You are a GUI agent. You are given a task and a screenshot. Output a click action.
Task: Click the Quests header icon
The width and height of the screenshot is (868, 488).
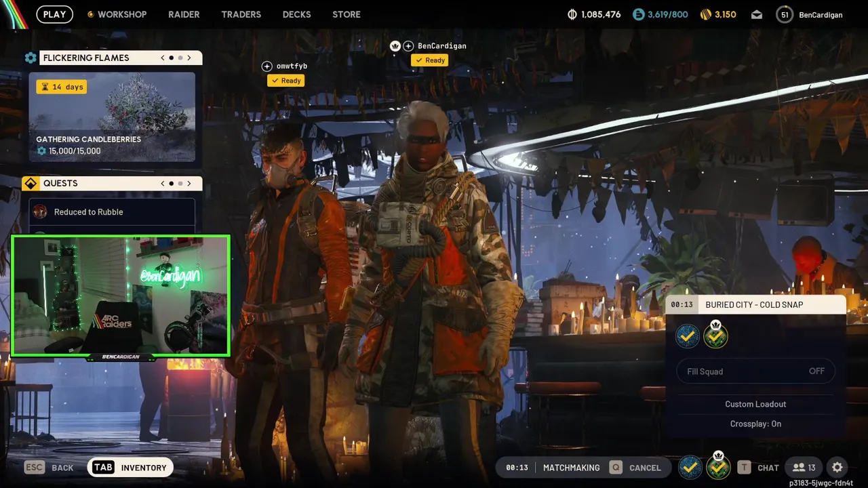pyautogui.click(x=31, y=183)
